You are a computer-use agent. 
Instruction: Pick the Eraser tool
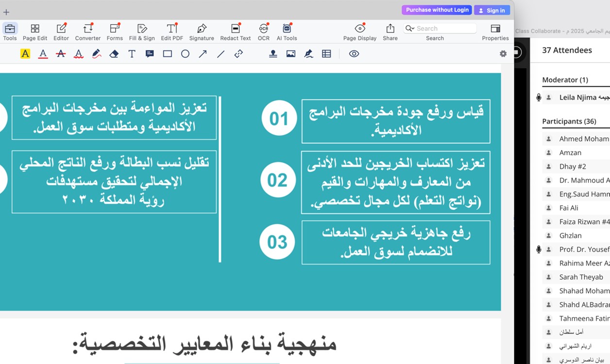(x=114, y=54)
